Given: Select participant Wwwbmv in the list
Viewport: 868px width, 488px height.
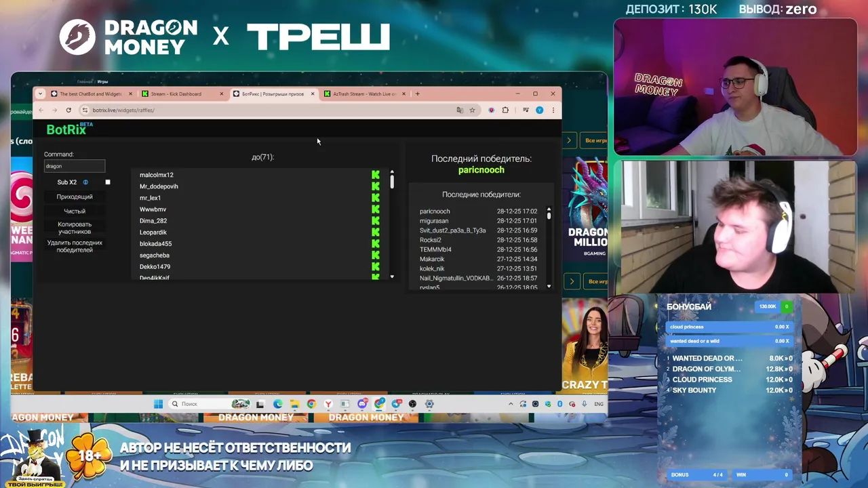Looking at the screenshot, I should click(153, 209).
